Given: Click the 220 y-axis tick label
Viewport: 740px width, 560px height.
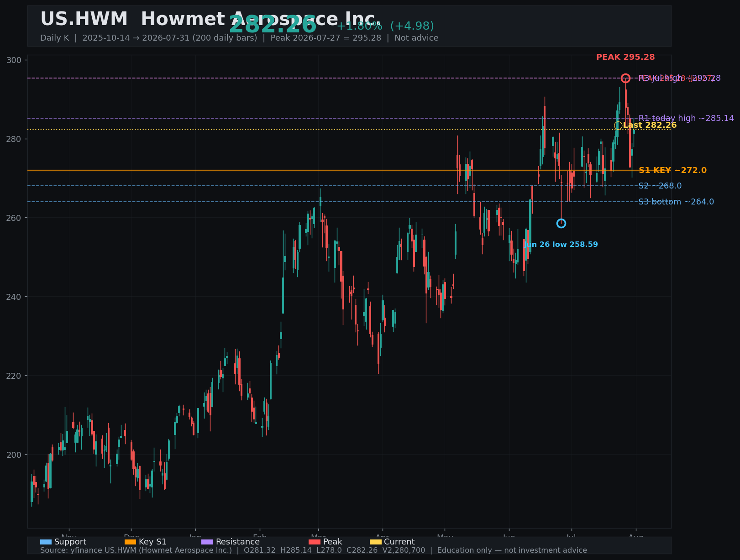Looking at the screenshot, I should tap(15, 376).
